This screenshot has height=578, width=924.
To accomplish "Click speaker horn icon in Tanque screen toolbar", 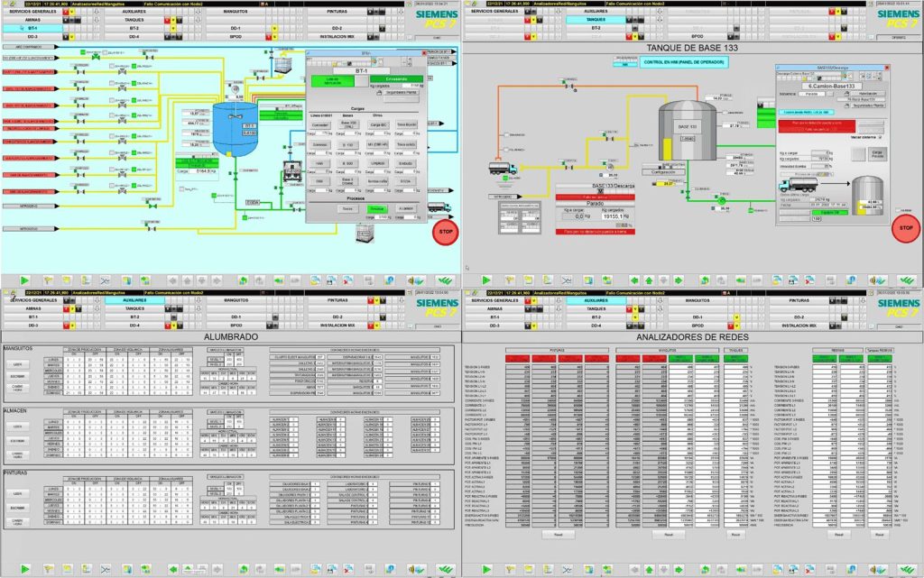I will [x=877, y=280].
